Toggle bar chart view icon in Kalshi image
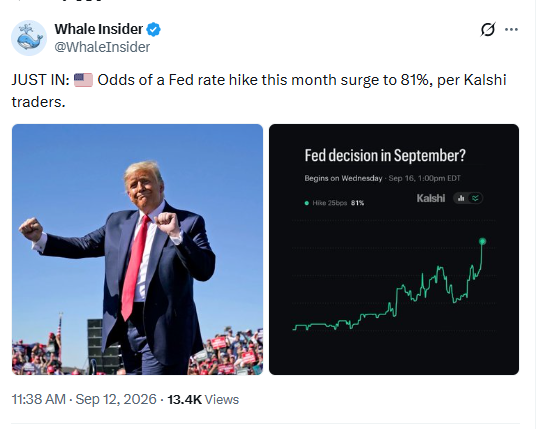Image resolution: width=542 pixels, height=429 pixels. click(x=461, y=198)
